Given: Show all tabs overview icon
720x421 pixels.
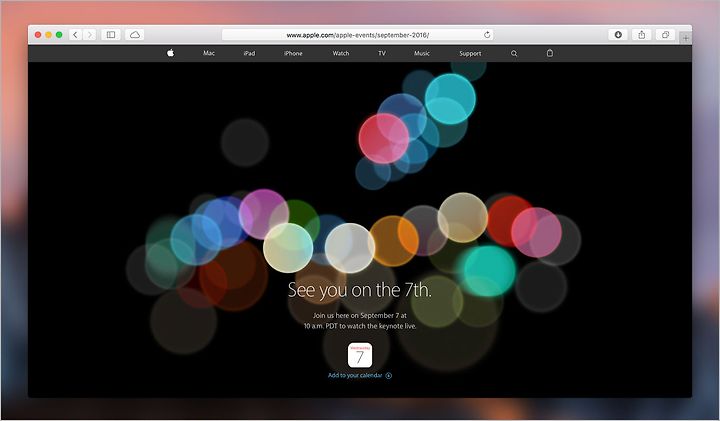Looking at the screenshot, I should [x=665, y=34].
